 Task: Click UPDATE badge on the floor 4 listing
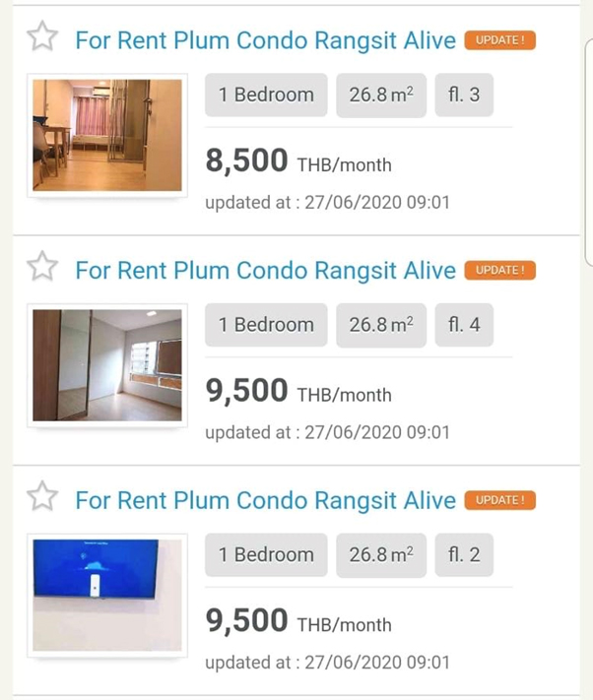(499, 270)
